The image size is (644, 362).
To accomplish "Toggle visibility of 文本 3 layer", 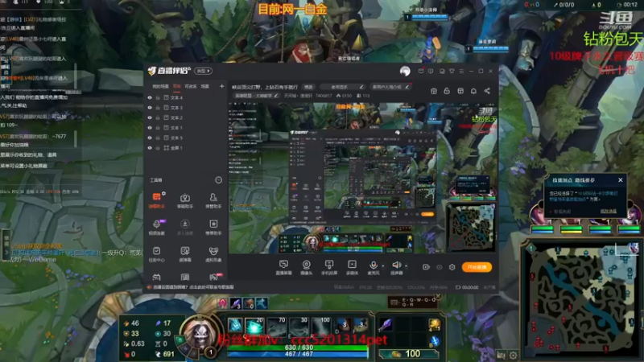I will pyautogui.click(x=150, y=108).
